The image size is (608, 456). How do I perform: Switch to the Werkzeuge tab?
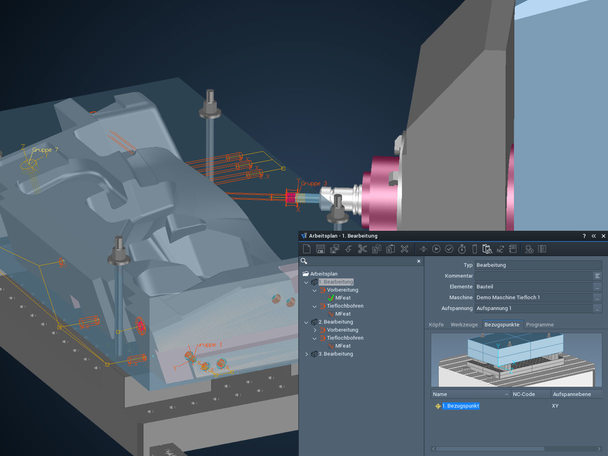coord(464,325)
